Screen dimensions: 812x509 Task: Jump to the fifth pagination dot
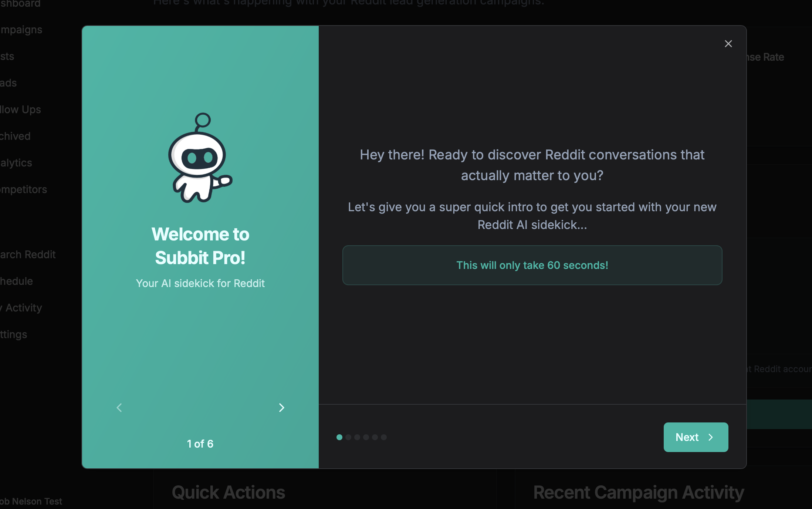375,437
